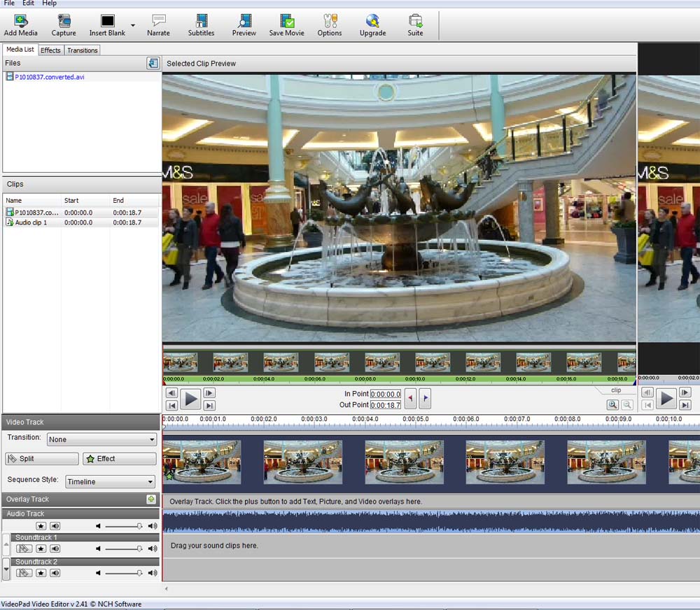Image resolution: width=700 pixels, height=610 pixels.
Task: Switch to the Effects tab
Action: 50,50
